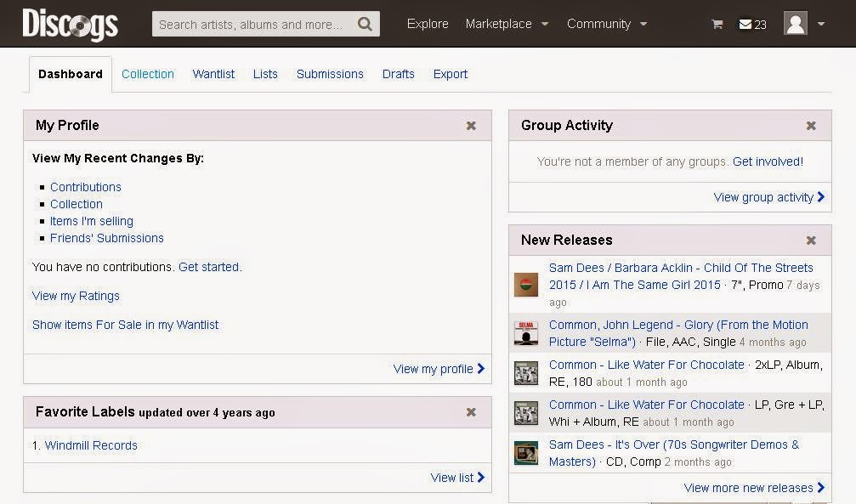Screen dimensions: 856x504
Task: Open the Lists tab
Action: pos(265,74)
